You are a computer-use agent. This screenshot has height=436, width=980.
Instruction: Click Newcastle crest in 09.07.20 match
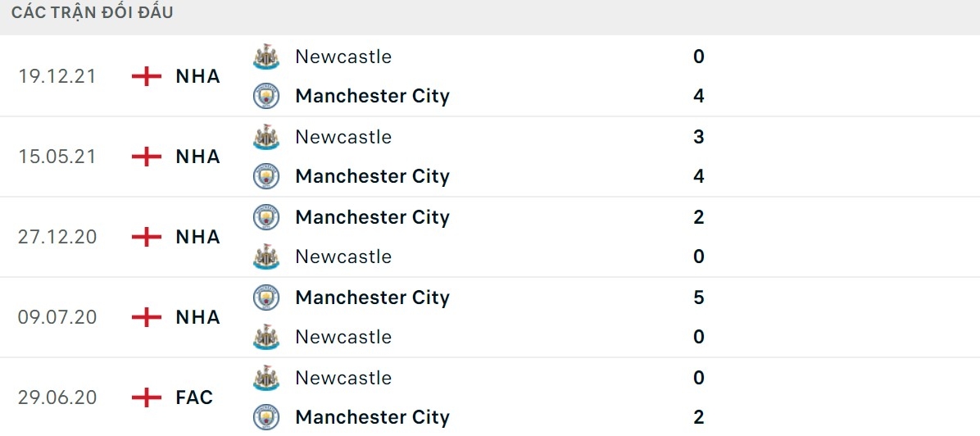(266, 337)
